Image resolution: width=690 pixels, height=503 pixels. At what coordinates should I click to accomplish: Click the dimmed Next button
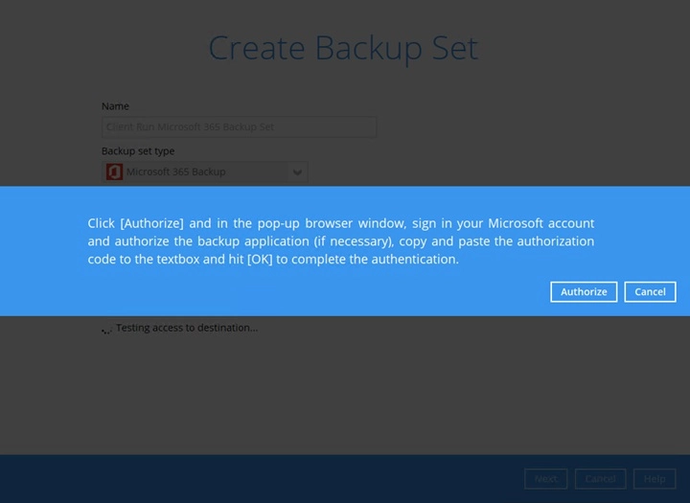click(546, 479)
